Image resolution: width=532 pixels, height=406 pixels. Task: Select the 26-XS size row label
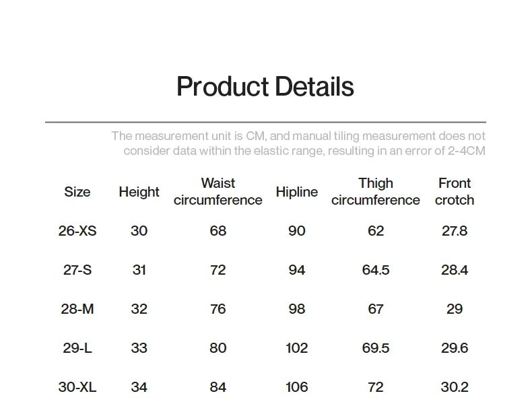(x=77, y=231)
